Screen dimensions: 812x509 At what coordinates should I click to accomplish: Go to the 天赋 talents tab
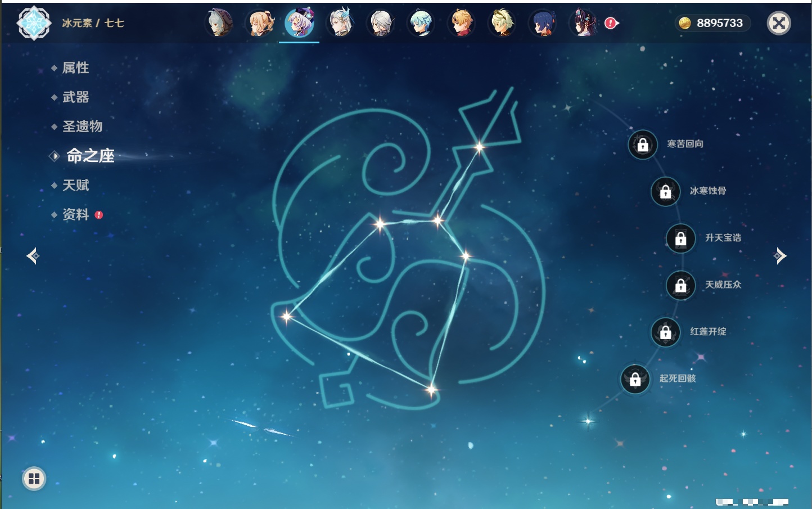pos(75,186)
